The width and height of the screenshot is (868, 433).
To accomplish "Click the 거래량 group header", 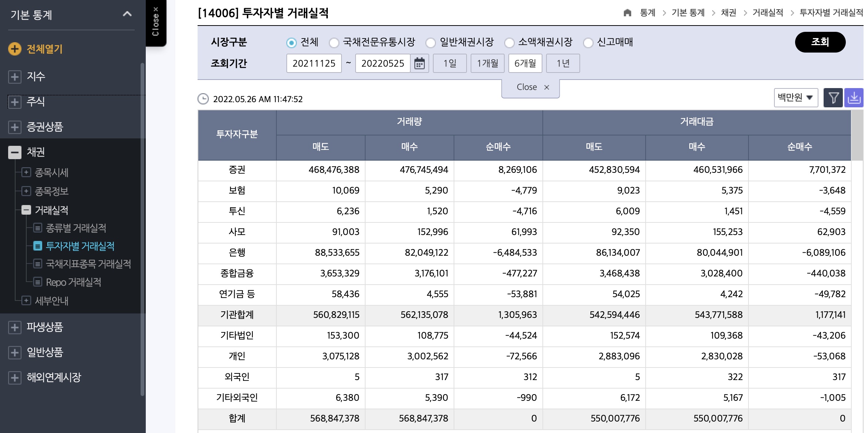I will [409, 122].
